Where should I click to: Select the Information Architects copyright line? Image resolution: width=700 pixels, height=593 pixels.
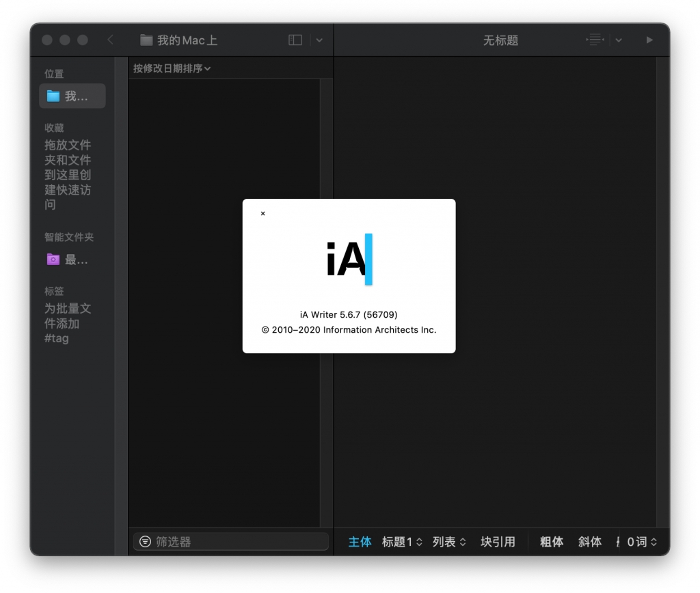tap(349, 330)
